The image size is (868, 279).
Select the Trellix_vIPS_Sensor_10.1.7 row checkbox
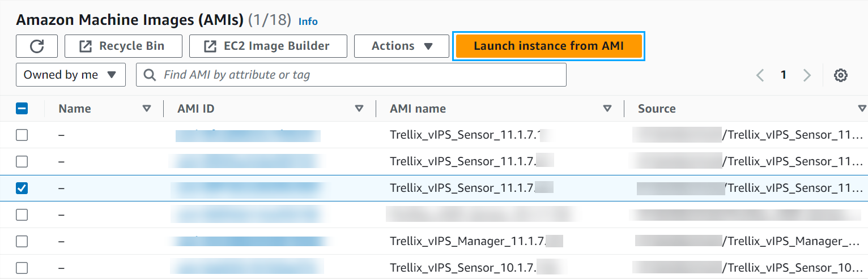coord(22,268)
